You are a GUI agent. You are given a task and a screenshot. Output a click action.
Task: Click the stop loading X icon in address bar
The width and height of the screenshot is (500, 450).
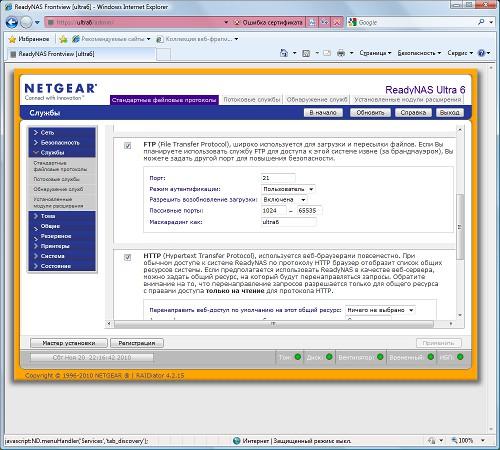337,22
